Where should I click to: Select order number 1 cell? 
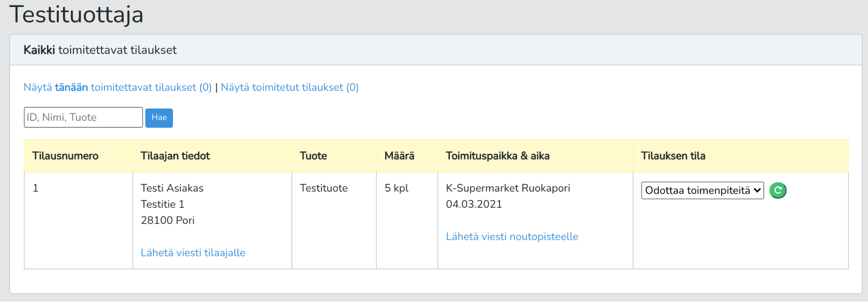coord(36,188)
